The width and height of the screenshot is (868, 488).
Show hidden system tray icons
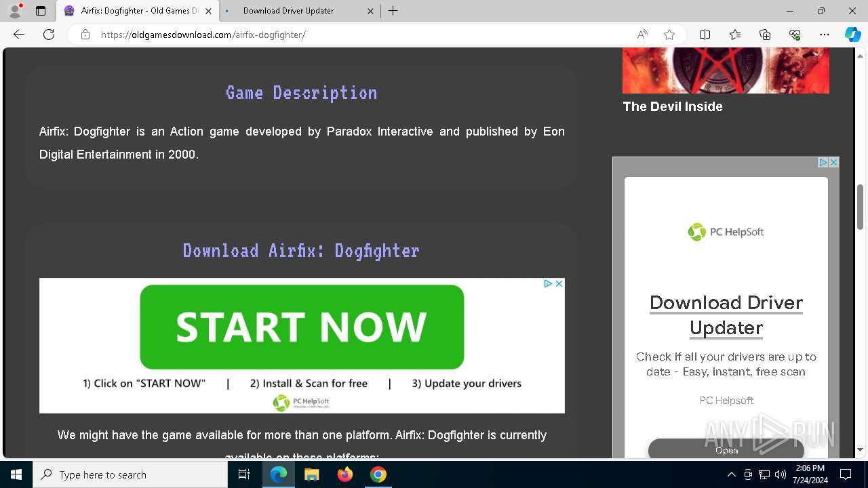point(732,474)
